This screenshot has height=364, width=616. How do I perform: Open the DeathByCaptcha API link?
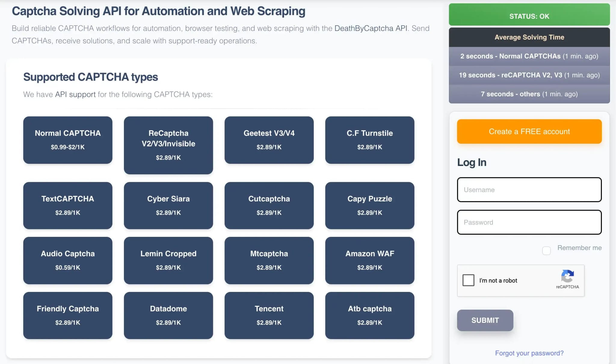coord(371,28)
